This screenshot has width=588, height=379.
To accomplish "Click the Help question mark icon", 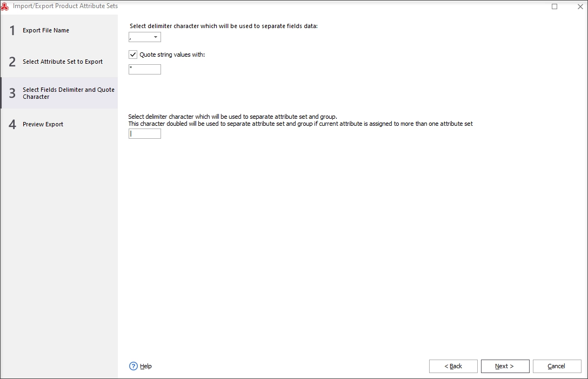I will (x=133, y=366).
